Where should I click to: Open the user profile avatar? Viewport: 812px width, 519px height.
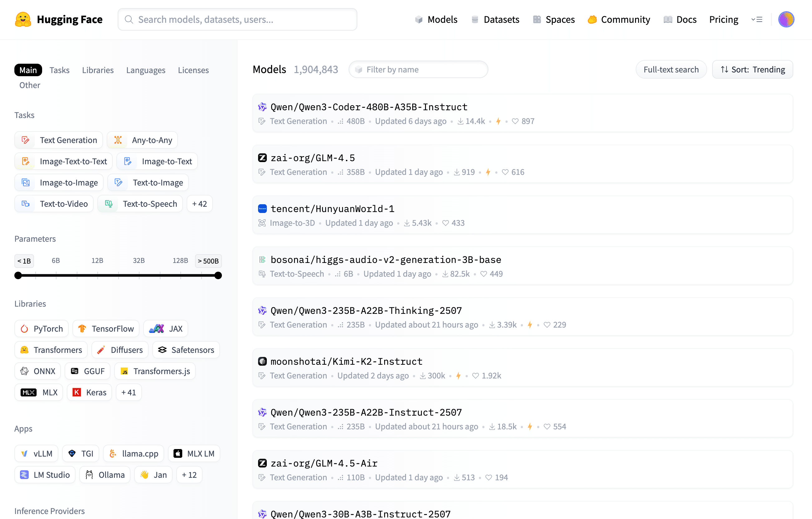coord(786,19)
